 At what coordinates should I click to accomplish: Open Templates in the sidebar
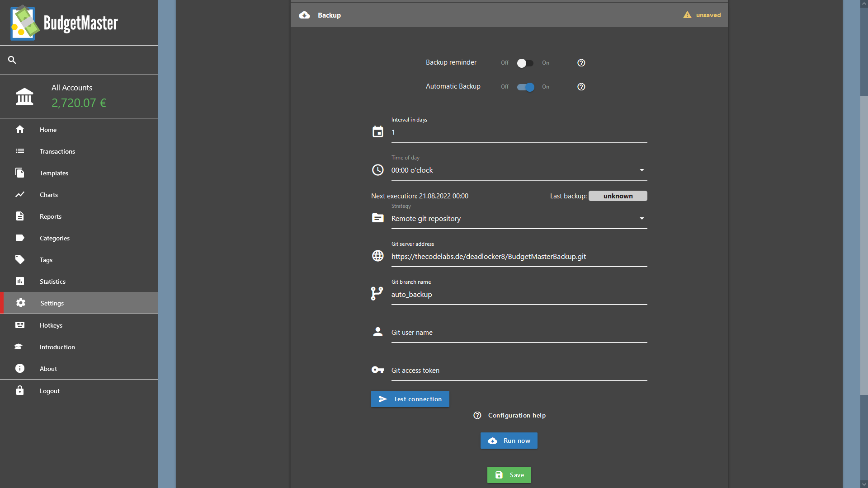click(79, 173)
